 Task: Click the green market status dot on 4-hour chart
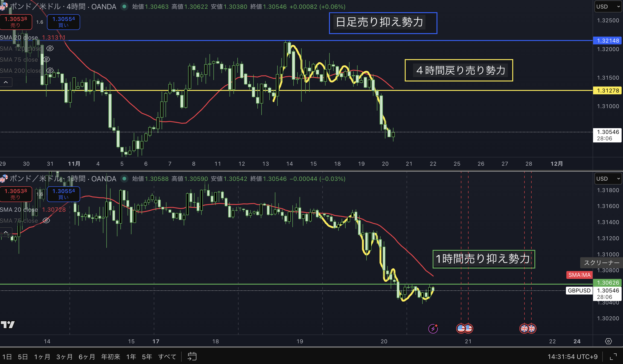point(124,6)
